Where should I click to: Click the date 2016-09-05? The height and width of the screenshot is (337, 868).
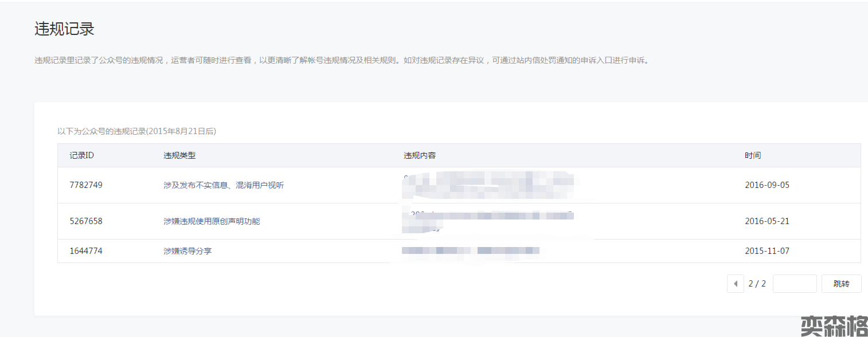point(767,185)
